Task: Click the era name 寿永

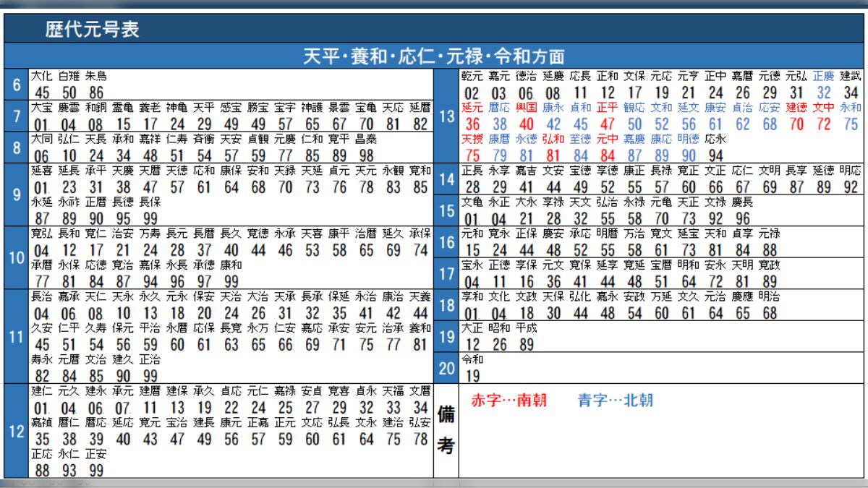Action: pyautogui.click(x=42, y=359)
